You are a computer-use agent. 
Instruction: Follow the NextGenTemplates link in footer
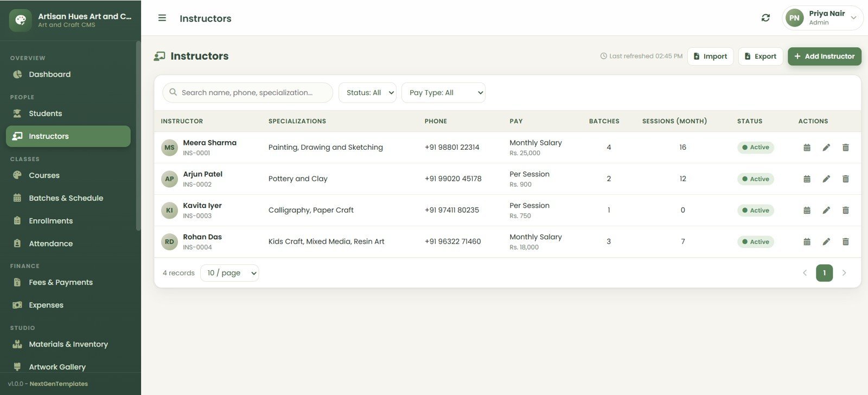[59, 384]
